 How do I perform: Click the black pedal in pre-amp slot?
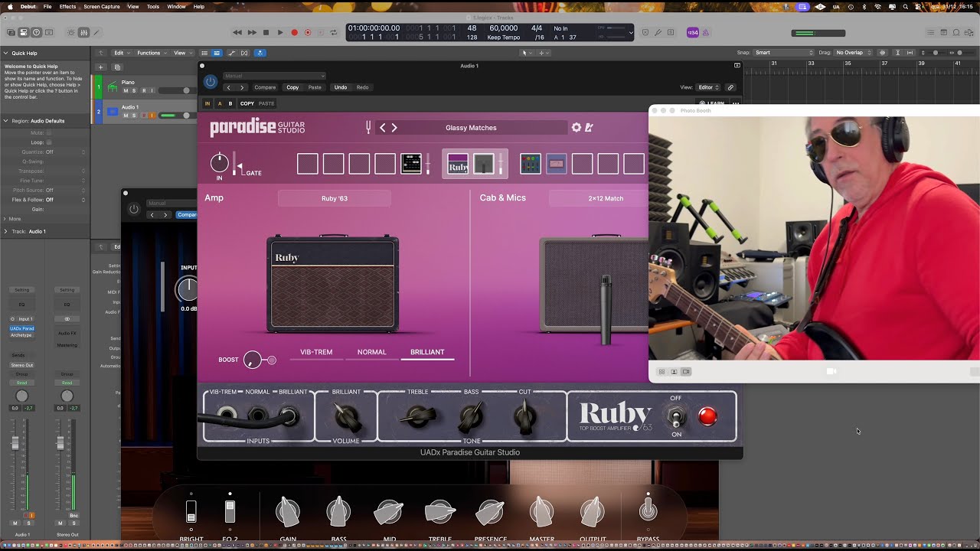point(411,164)
